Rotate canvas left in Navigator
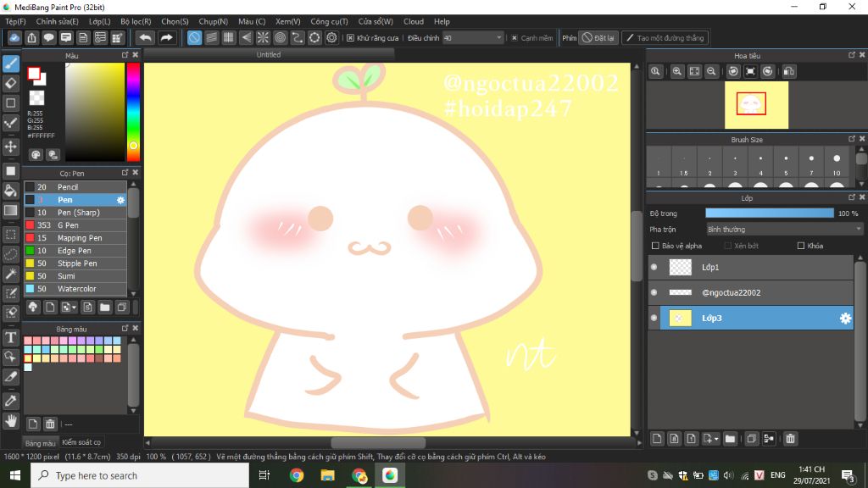 pos(733,71)
